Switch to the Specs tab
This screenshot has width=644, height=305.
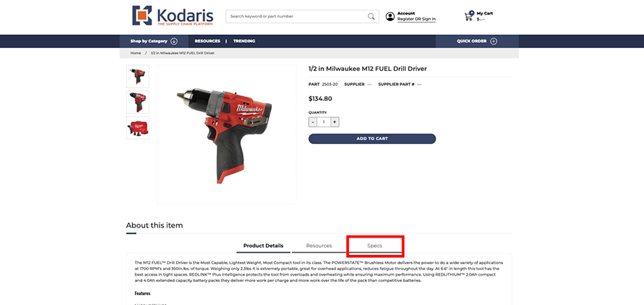(x=374, y=246)
